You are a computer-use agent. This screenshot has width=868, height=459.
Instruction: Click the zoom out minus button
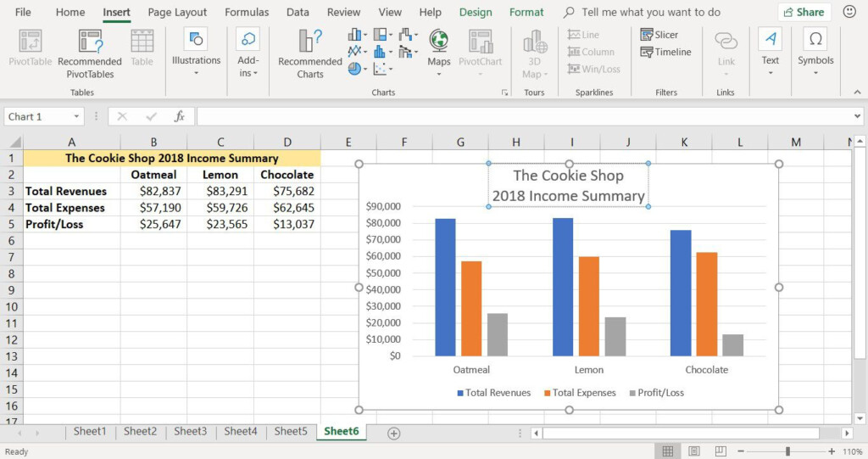click(x=740, y=451)
